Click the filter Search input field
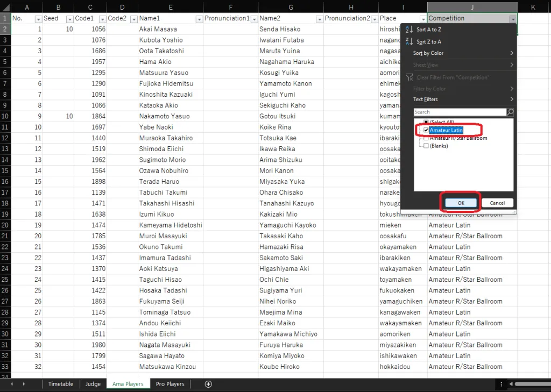The width and height of the screenshot is (551, 392). click(x=460, y=112)
